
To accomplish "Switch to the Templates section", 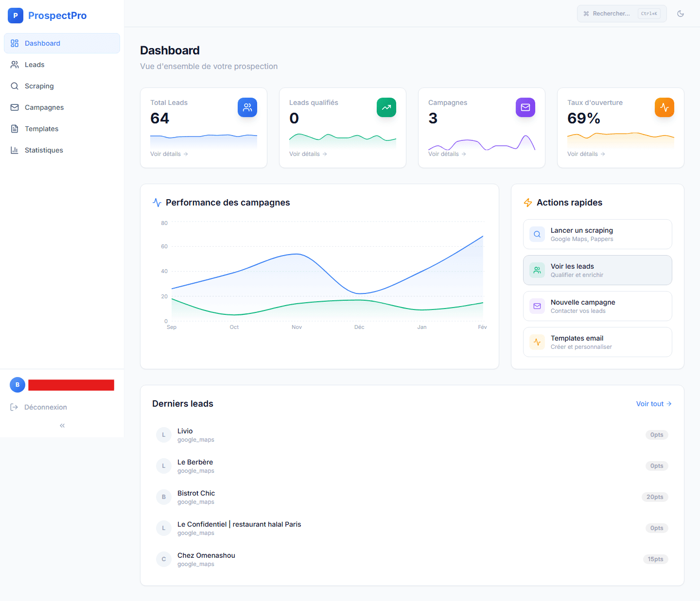I will 15,128.
